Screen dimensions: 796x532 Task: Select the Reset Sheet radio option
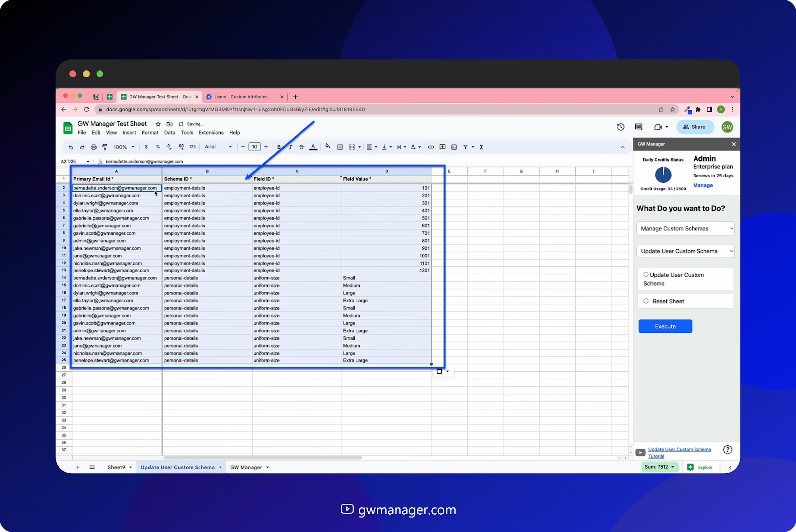point(646,301)
